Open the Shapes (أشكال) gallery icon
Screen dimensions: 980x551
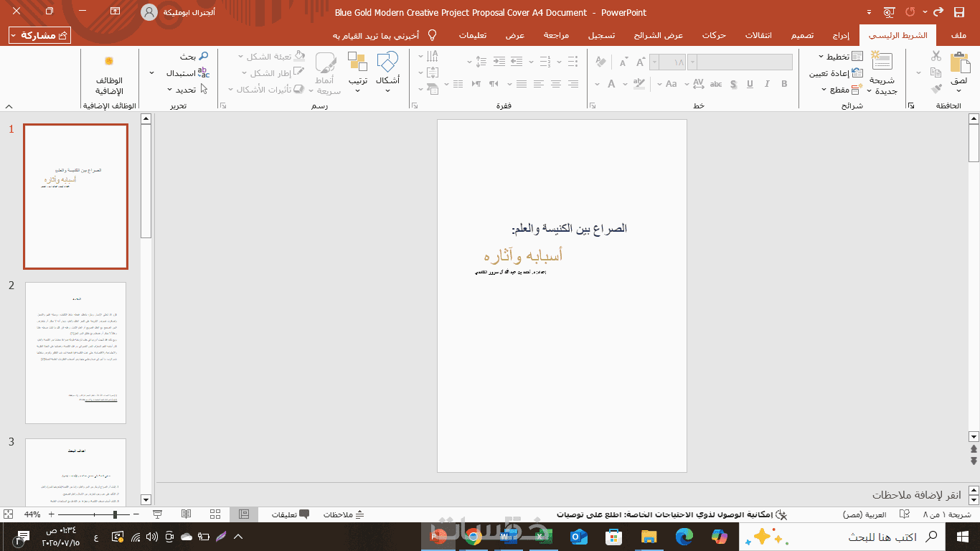point(387,62)
